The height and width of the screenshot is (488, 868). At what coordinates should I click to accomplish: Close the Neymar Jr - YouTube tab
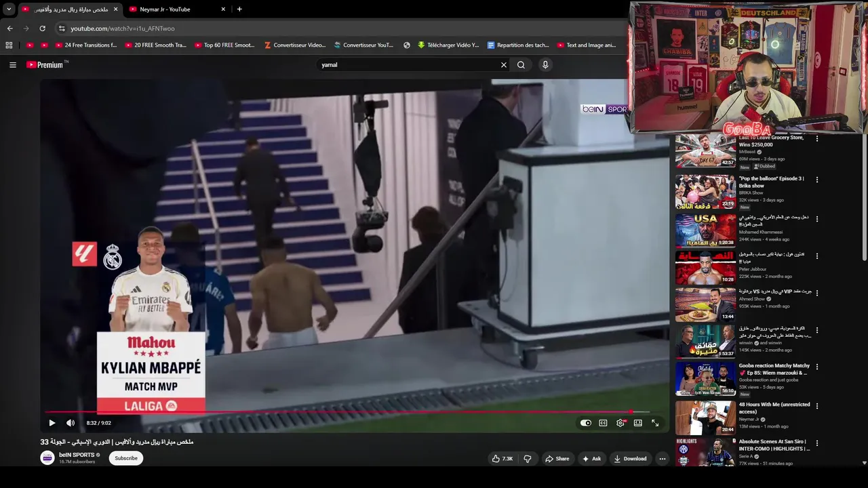click(223, 9)
